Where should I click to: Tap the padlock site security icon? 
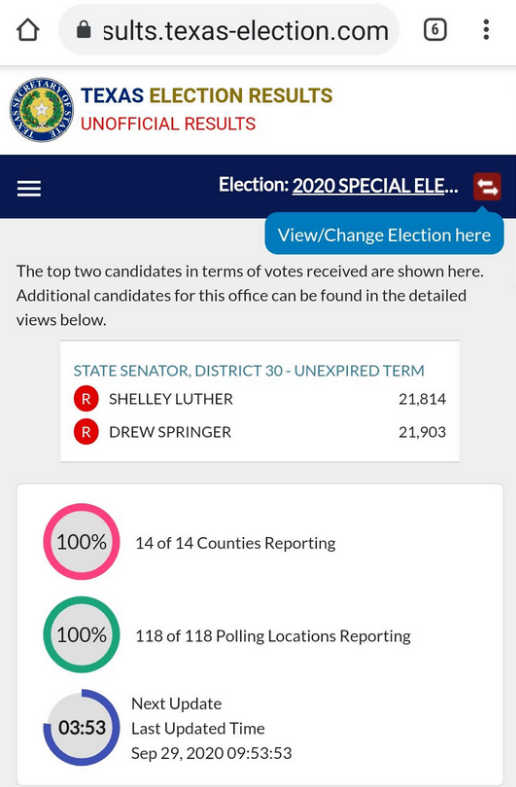tap(83, 30)
